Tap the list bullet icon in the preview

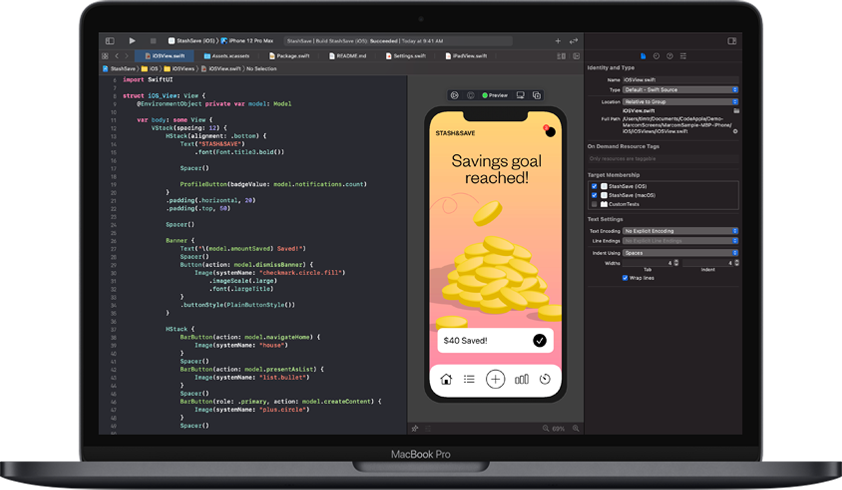pyautogui.click(x=469, y=379)
